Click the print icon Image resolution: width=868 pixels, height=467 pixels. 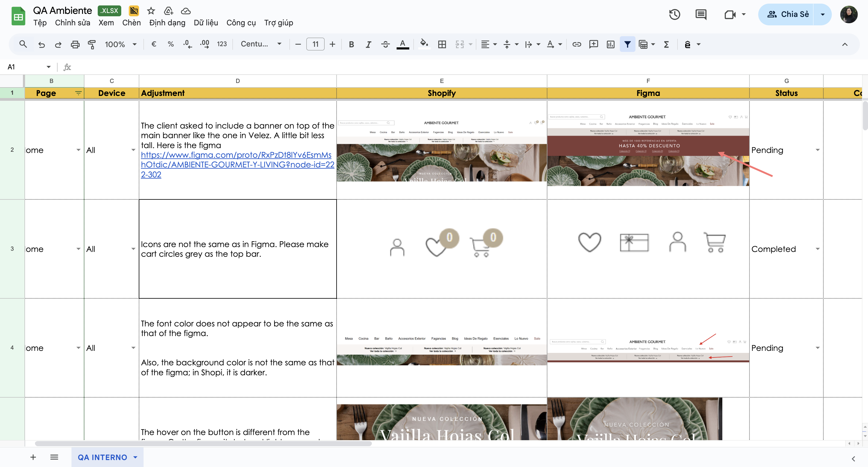pyautogui.click(x=75, y=44)
